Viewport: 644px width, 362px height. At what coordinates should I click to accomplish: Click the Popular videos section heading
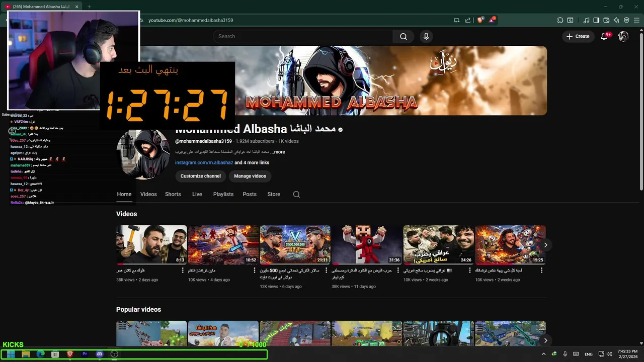pos(138,309)
